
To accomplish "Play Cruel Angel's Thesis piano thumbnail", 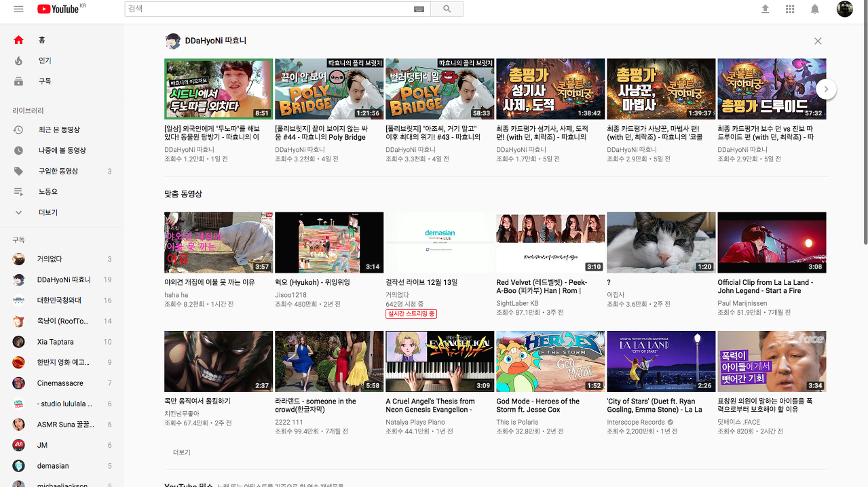I will pos(440,362).
